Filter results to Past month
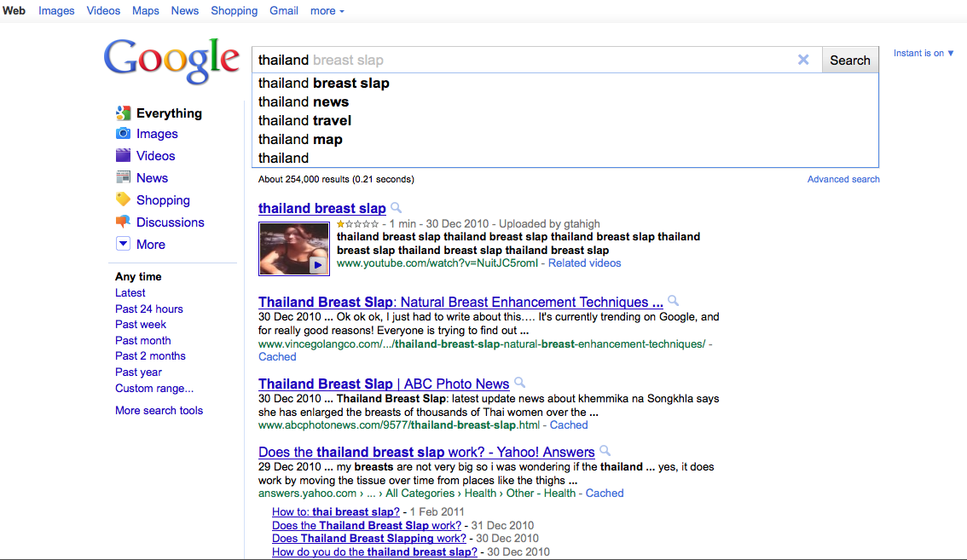Image resolution: width=967 pixels, height=560 pixels. click(142, 340)
